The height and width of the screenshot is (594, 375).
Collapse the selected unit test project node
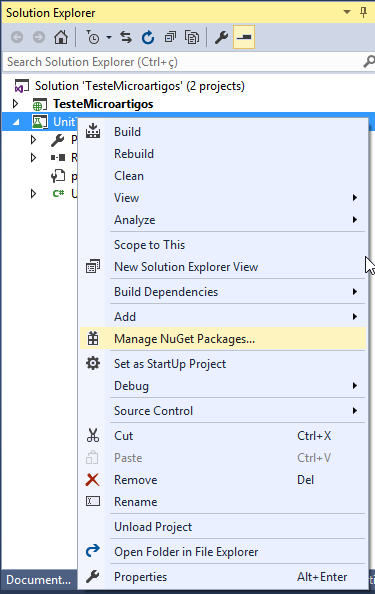[x=16, y=122]
